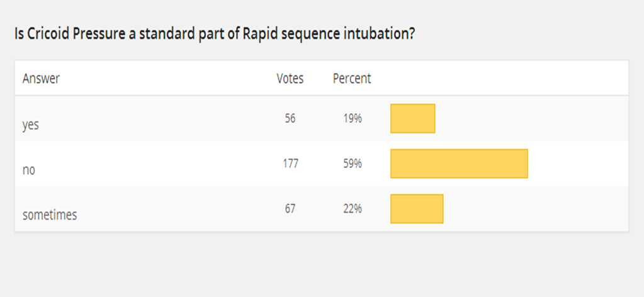This screenshot has width=644, height=297.
Task: Select the "no" answer label
Action: point(28,170)
